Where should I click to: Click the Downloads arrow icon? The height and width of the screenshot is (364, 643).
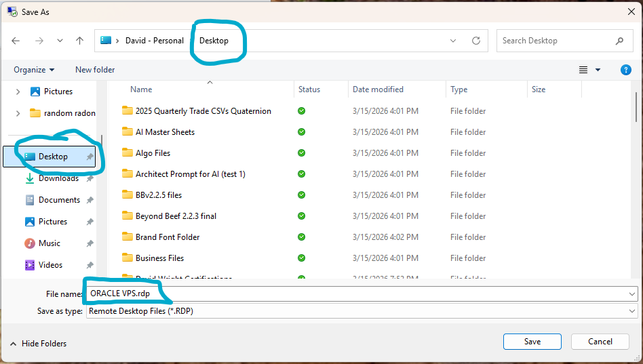point(30,178)
